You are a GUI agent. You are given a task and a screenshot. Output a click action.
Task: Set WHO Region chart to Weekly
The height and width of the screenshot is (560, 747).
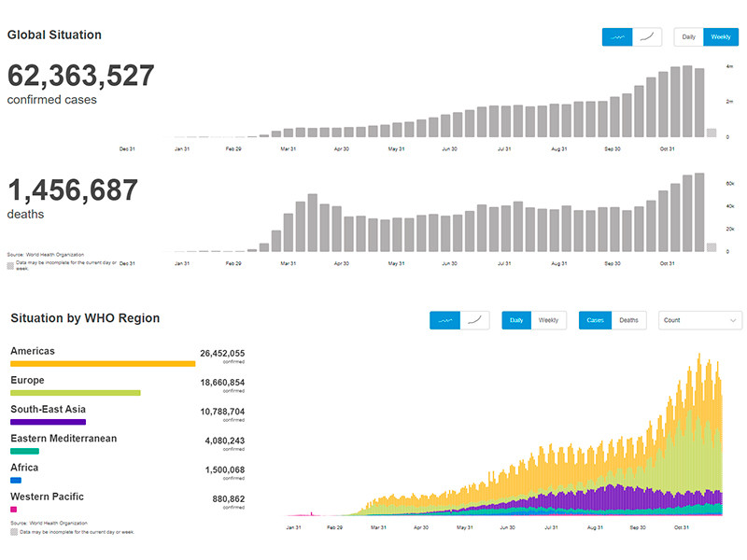click(x=549, y=320)
